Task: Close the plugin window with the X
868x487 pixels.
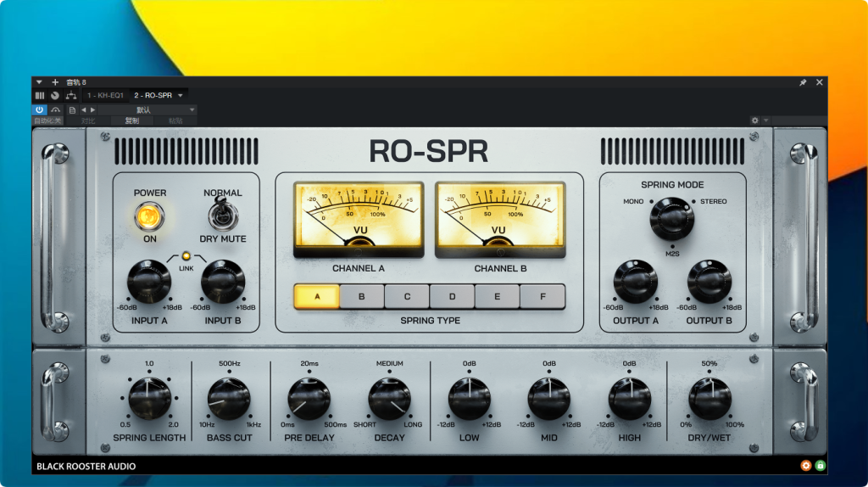Action: pos(820,82)
